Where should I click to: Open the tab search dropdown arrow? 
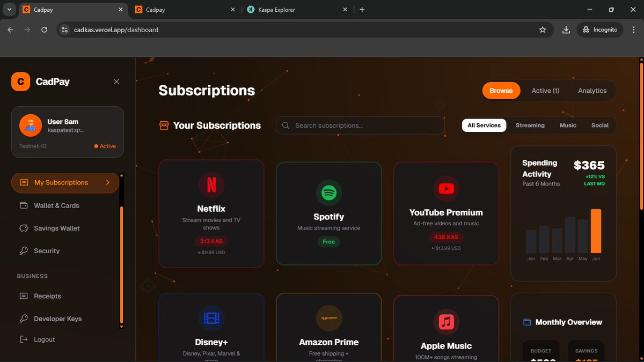click(9, 10)
